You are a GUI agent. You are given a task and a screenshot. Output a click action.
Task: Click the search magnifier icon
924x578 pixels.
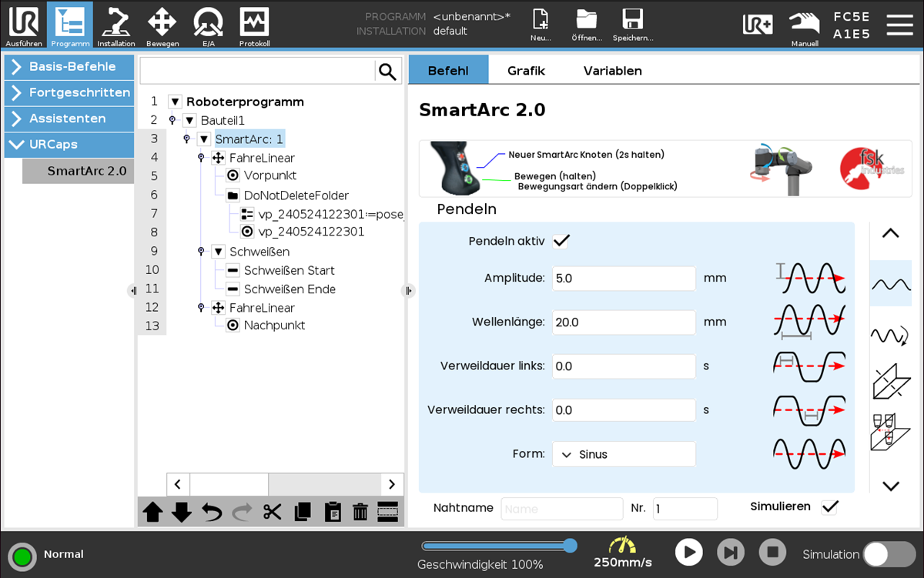click(x=387, y=72)
